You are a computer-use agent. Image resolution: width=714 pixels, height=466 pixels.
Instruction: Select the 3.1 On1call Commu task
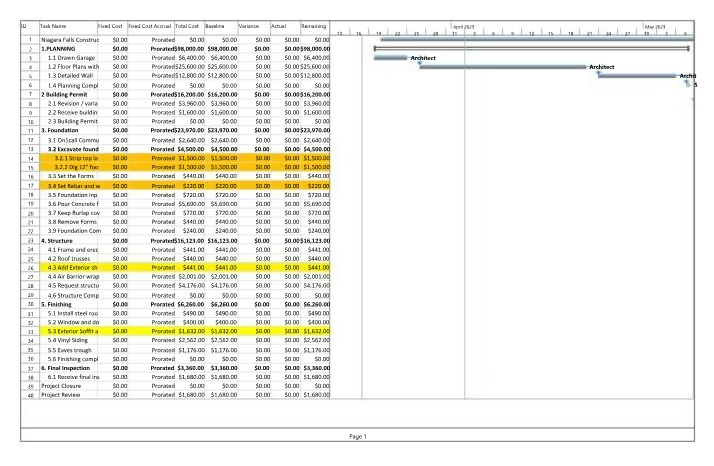point(73,140)
